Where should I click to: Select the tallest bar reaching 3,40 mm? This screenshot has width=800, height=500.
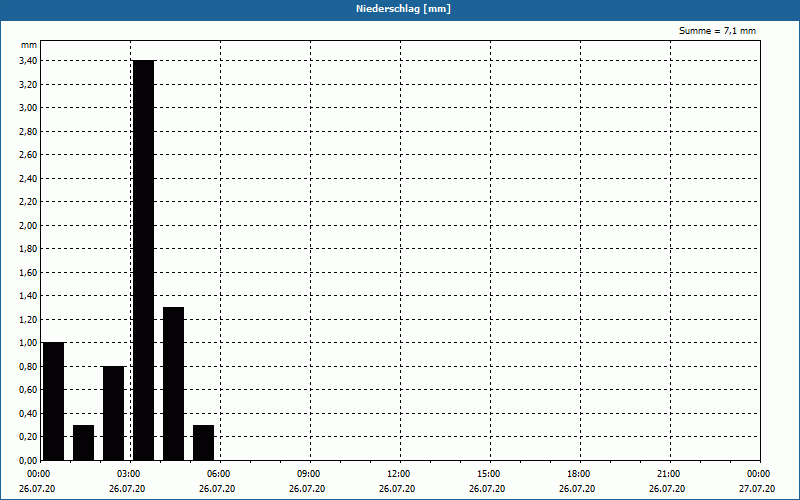click(x=143, y=260)
